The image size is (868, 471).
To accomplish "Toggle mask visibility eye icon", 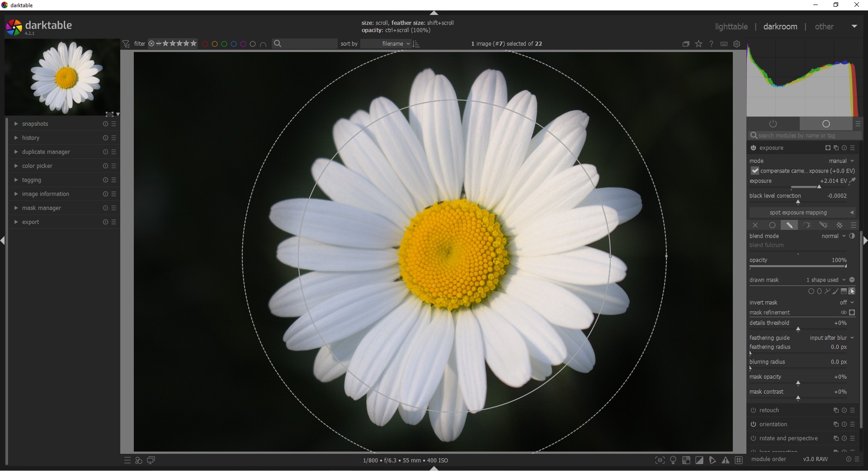I will 843,313.
